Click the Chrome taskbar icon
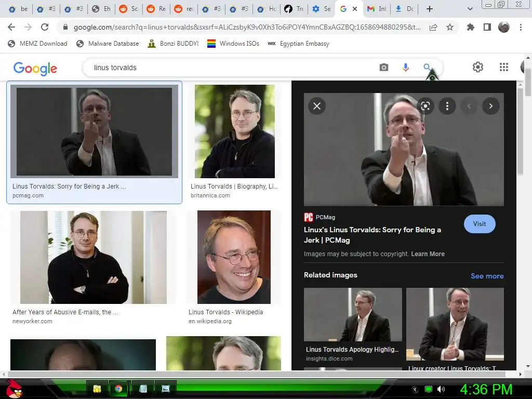This screenshot has height=399, width=532. (x=118, y=389)
